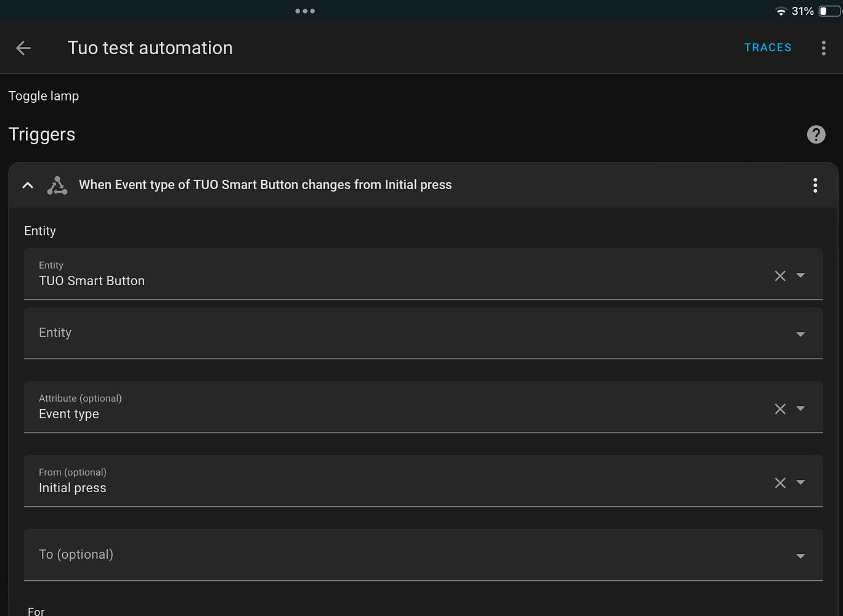This screenshot has height=616, width=843.
Task: Expand the Attribute dropdown options
Action: (800, 408)
